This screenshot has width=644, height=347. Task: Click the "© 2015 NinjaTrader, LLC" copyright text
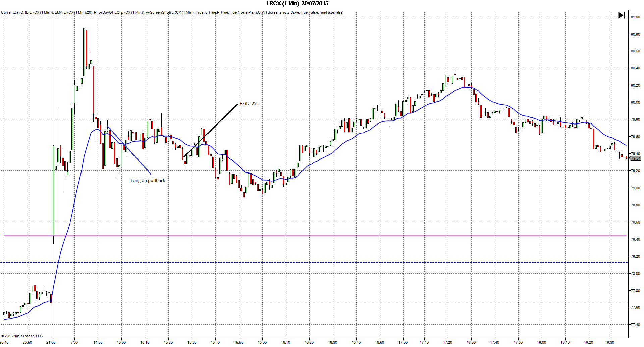22,336
